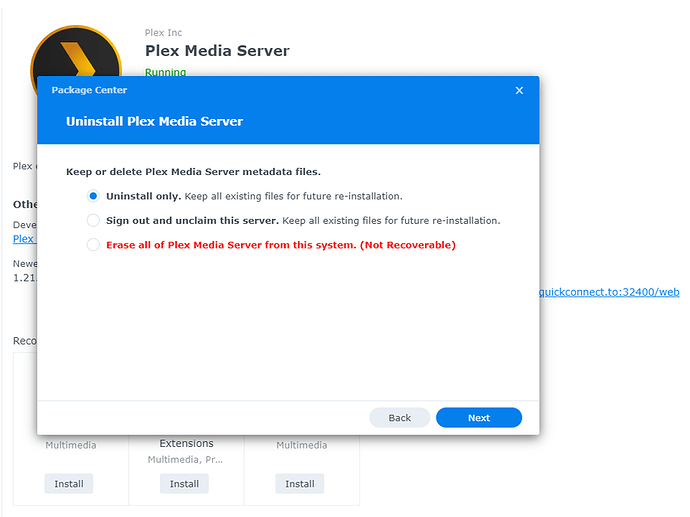Install the Extensions recommended package

(x=184, y=484)
